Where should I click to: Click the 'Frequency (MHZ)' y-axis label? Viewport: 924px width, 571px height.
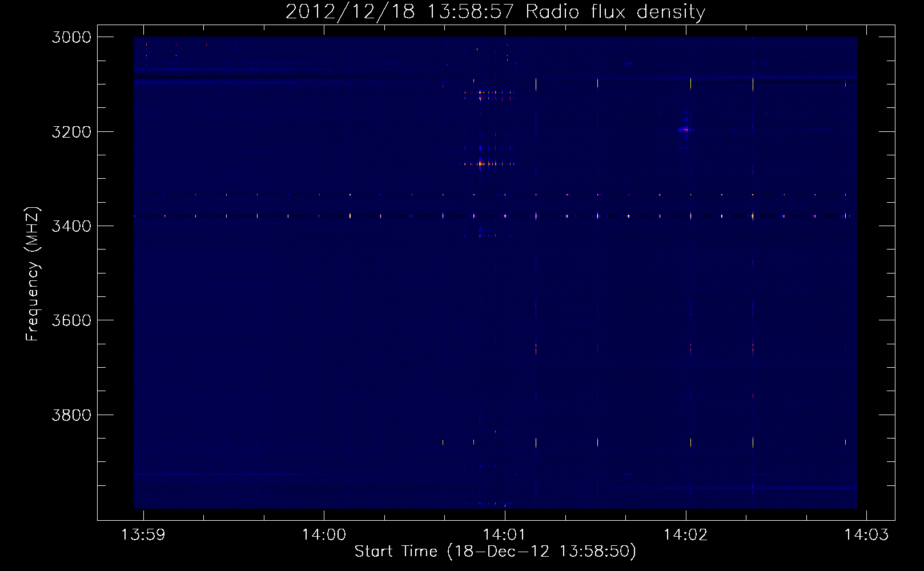tap(33, 274)
